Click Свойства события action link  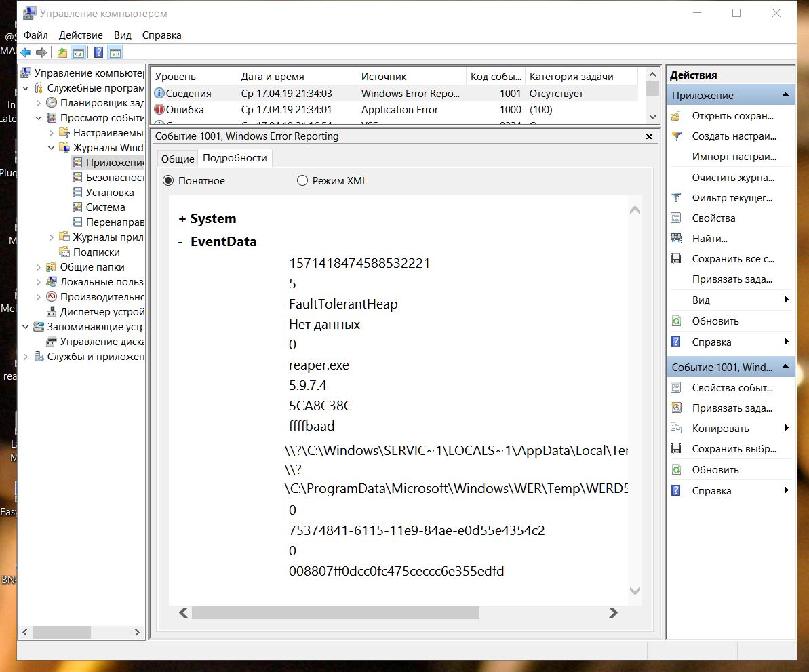click(x=732, y=388)
